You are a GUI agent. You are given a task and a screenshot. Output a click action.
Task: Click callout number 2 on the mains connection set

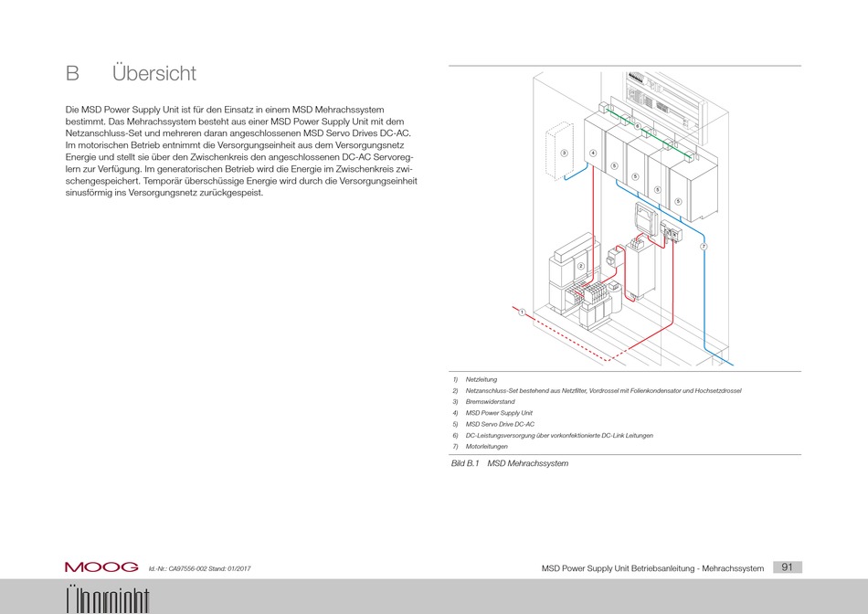pos(581,266)
